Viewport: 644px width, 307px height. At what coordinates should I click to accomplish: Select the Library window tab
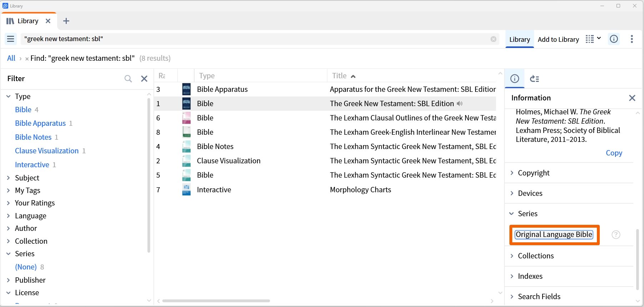coord(29,21)
